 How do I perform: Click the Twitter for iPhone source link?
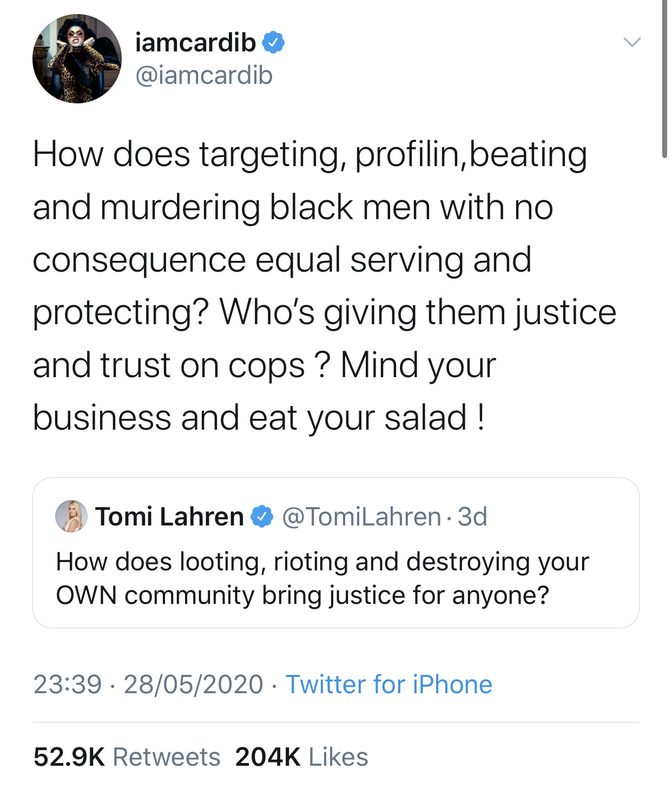pos(388,685)
